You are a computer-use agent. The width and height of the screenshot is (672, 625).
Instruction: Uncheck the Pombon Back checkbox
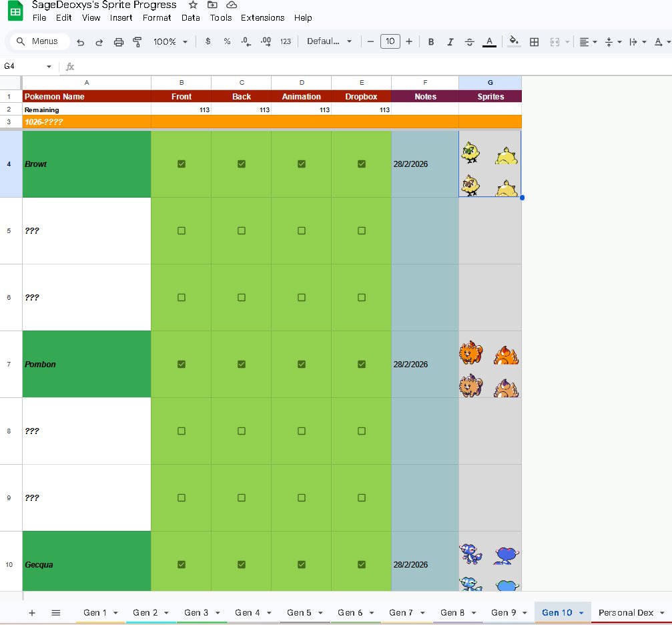point(242,364)
